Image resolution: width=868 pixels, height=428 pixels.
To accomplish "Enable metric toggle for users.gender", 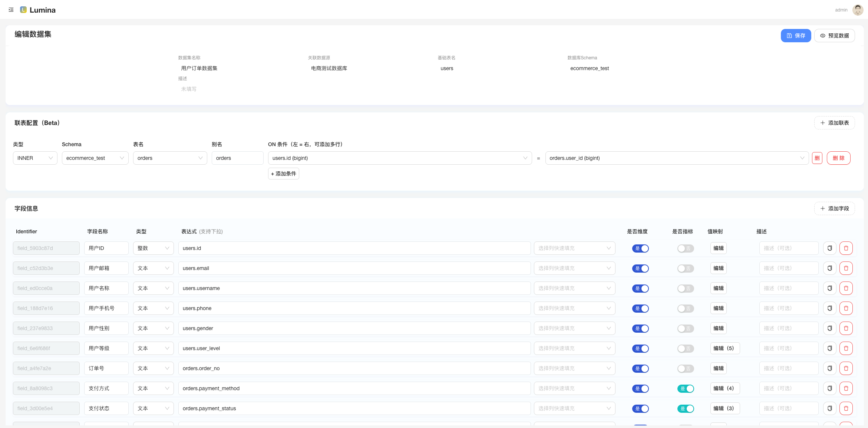I will pos(685,328).
